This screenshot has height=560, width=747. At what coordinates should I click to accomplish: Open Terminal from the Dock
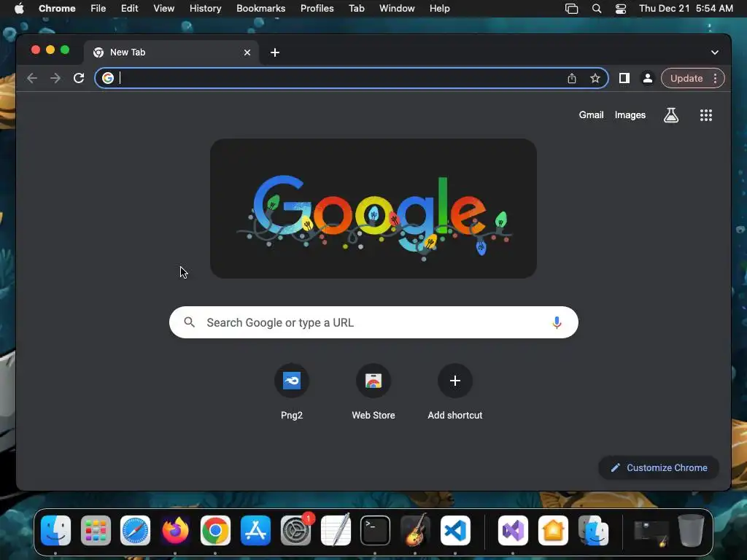click(375, 531)
